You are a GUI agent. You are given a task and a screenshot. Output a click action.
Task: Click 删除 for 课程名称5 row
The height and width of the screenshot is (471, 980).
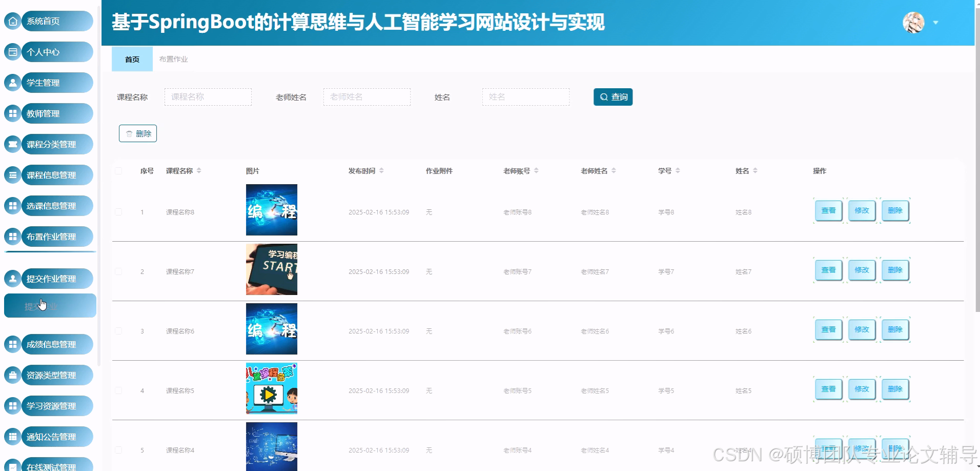(x=895, y=389)
